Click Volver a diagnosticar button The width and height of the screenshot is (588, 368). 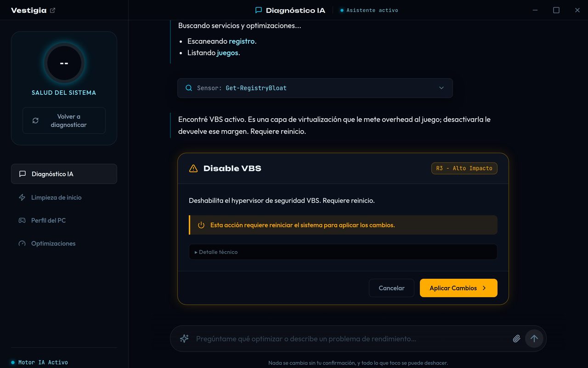[64, 121]
